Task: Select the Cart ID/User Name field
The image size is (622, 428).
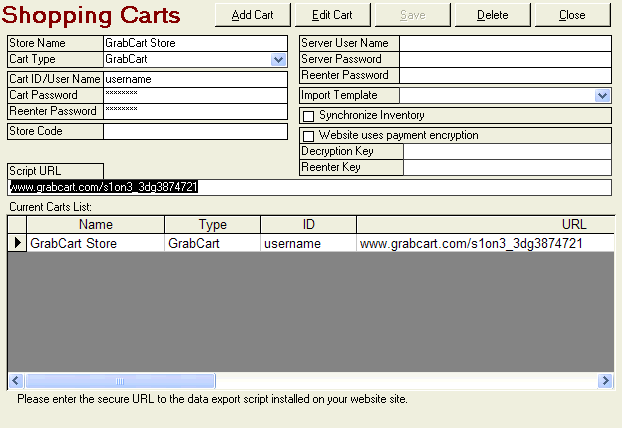Action: point(195,79)
